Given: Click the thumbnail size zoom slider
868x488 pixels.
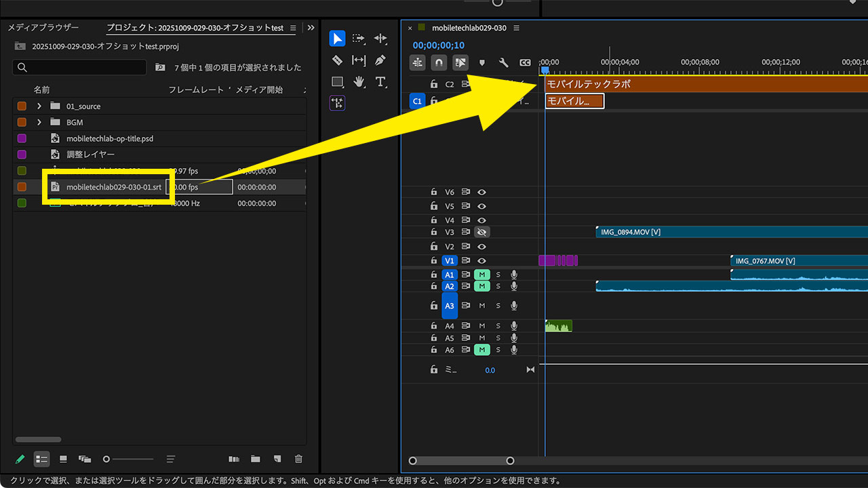Looking at the screenshot, I should (x=106, y=459).
